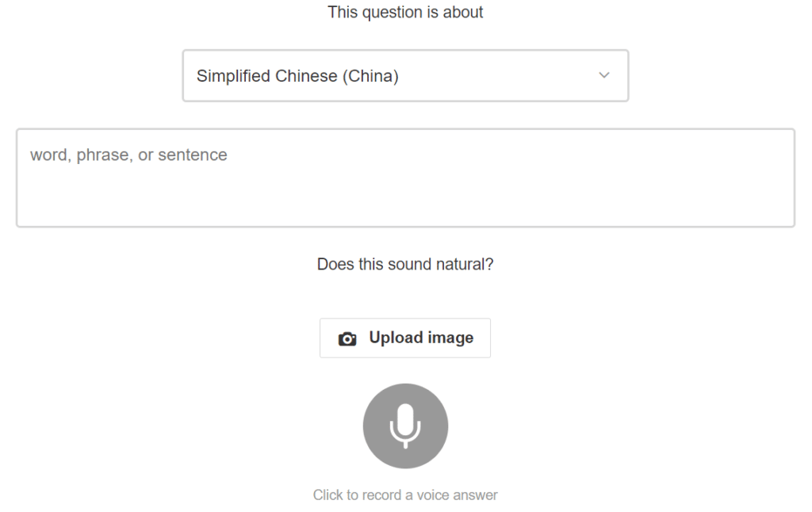The height and width of the screenshot is (512, 812).
Task: Expand the question language selector
Action: [x=405, y=76]
